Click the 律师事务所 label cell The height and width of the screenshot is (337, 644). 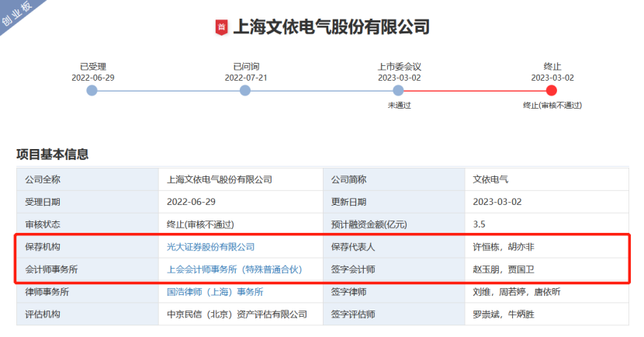point(88,292)
